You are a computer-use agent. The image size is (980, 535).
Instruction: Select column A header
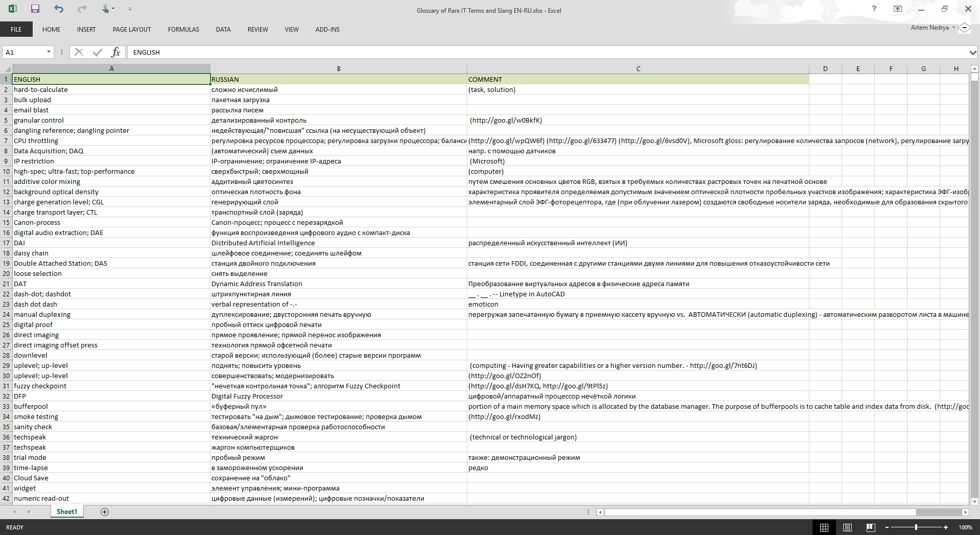(111, 68)
